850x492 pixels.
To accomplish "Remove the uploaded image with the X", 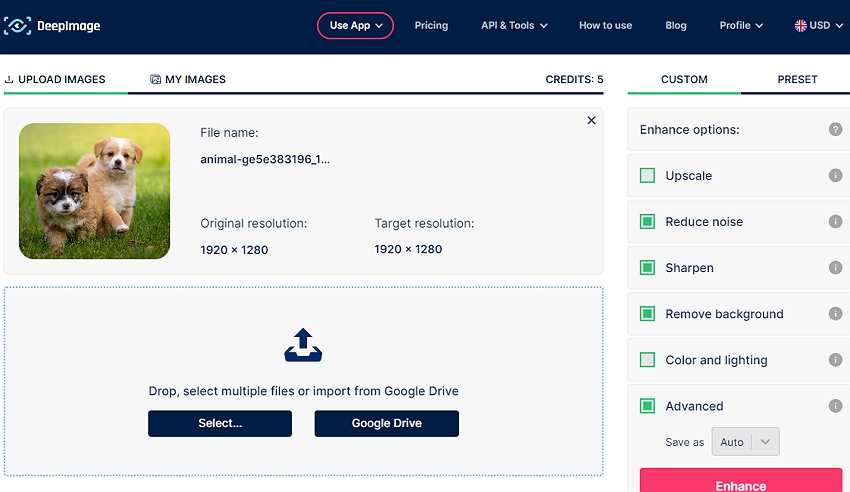I will [591, 120].
